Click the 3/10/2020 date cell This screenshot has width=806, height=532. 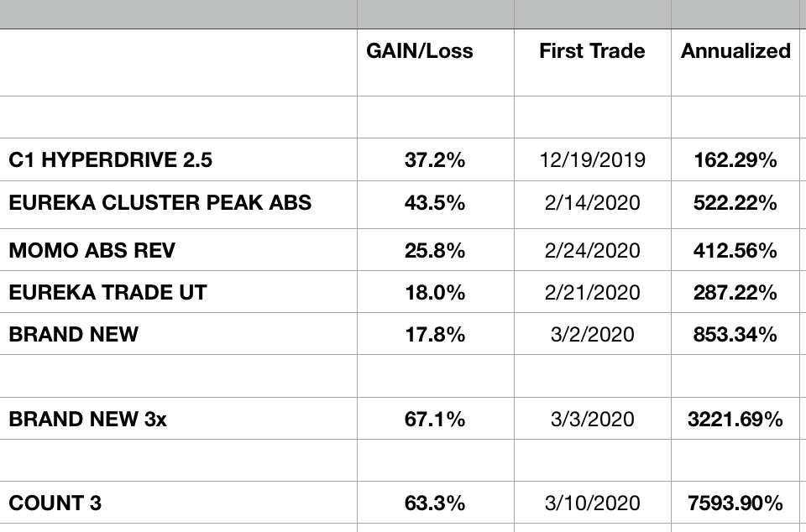[x=592, y=503]
